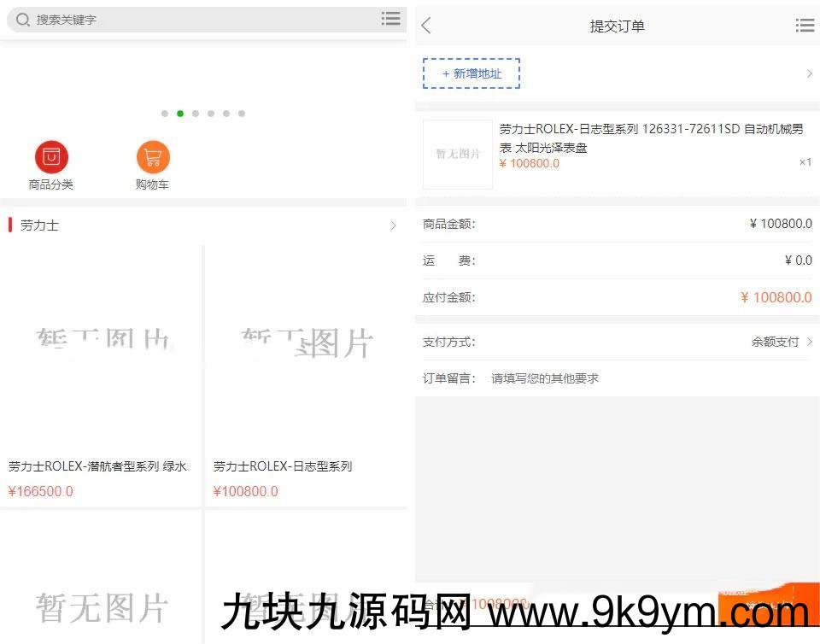Select the first carousel dot
The image size is (820, 644).
165,114
